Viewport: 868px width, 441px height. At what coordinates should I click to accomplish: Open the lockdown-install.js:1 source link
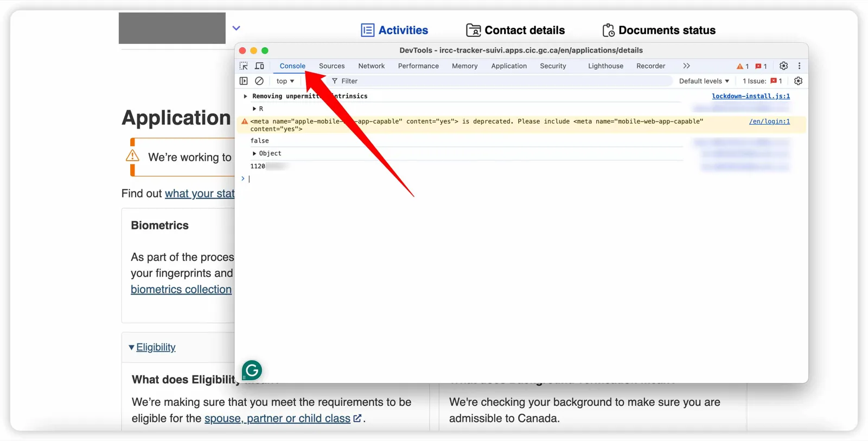click(751, 96)
